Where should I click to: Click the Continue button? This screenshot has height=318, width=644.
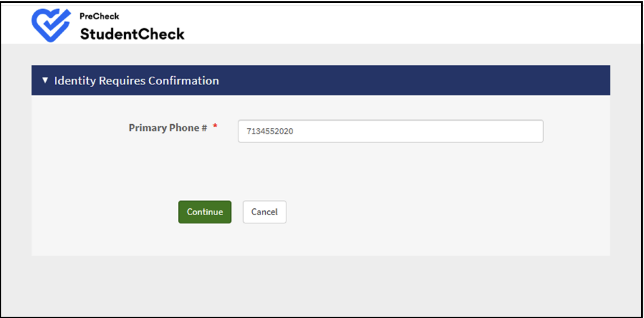coord(205,212)
